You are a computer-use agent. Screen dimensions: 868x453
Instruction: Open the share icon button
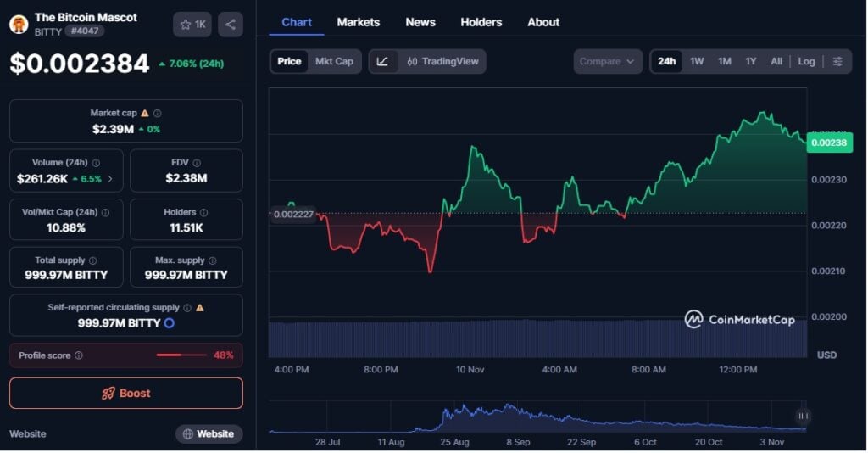pos(231,25)
